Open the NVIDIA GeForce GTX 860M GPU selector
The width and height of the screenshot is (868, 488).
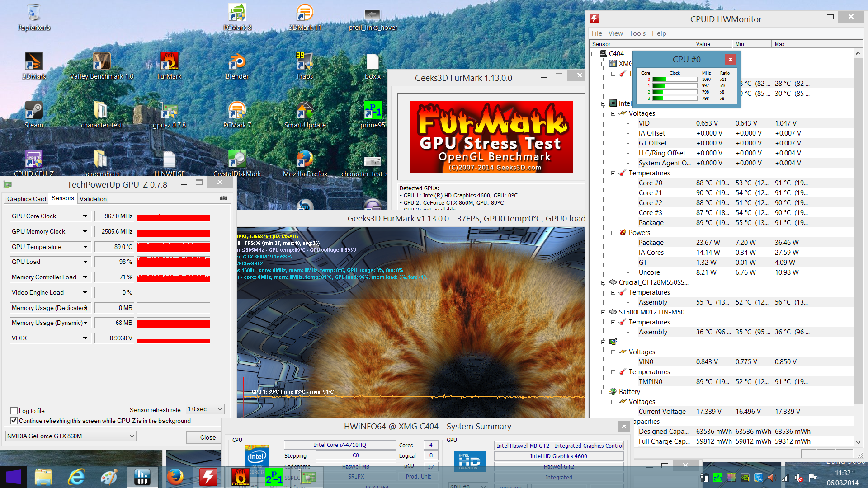[71, 436]
